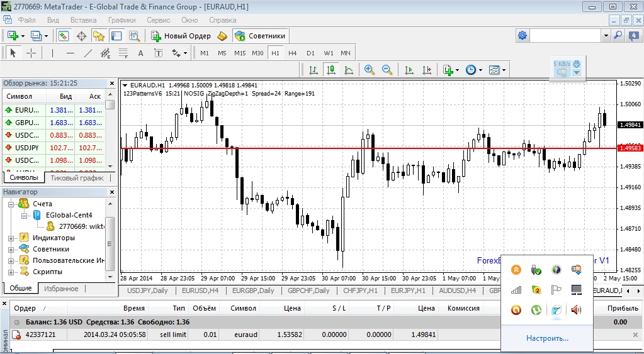The height and width of the screenshot is (354, 644).
Task: Open the Вставка menu
Action: pos(83,19)
